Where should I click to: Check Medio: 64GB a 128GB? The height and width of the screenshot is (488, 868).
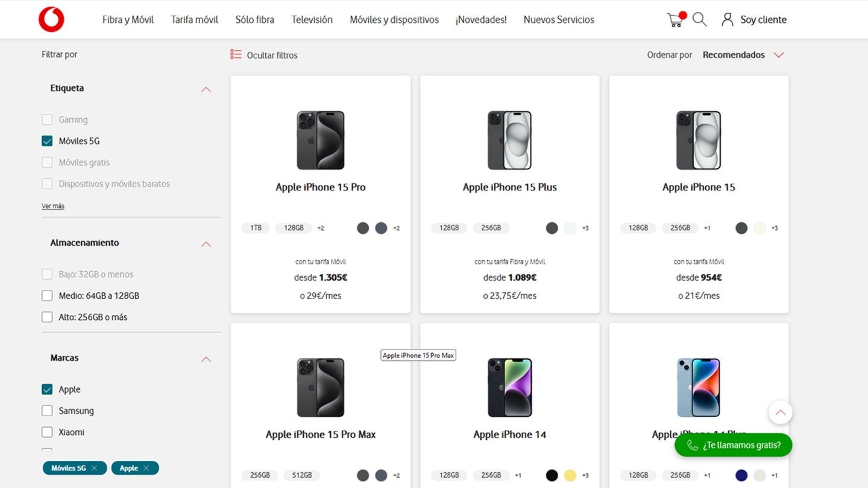coord(47,296)
